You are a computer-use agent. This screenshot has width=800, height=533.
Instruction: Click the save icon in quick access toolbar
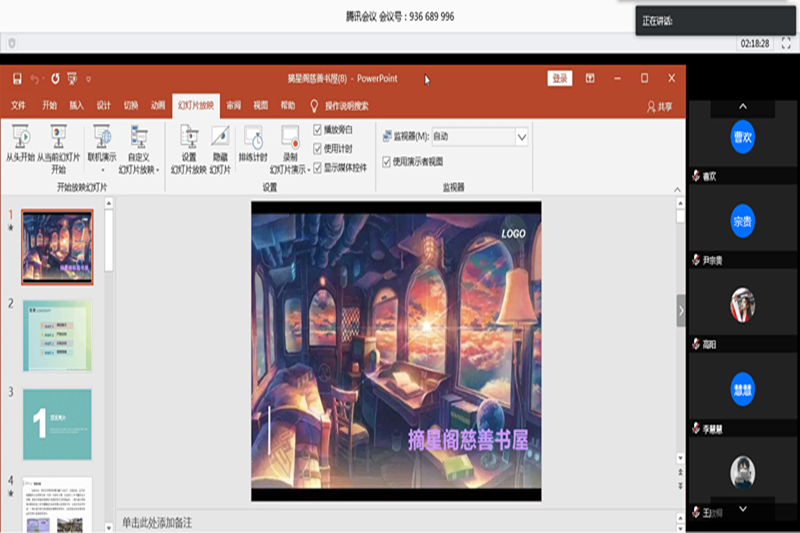[x=17, y=78]
